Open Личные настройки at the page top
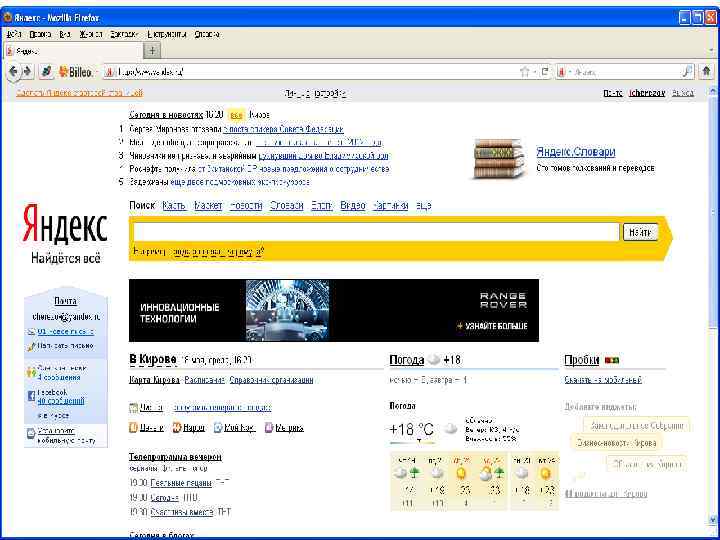The width and height of the screenshot is (720, 540). point(315,93)
